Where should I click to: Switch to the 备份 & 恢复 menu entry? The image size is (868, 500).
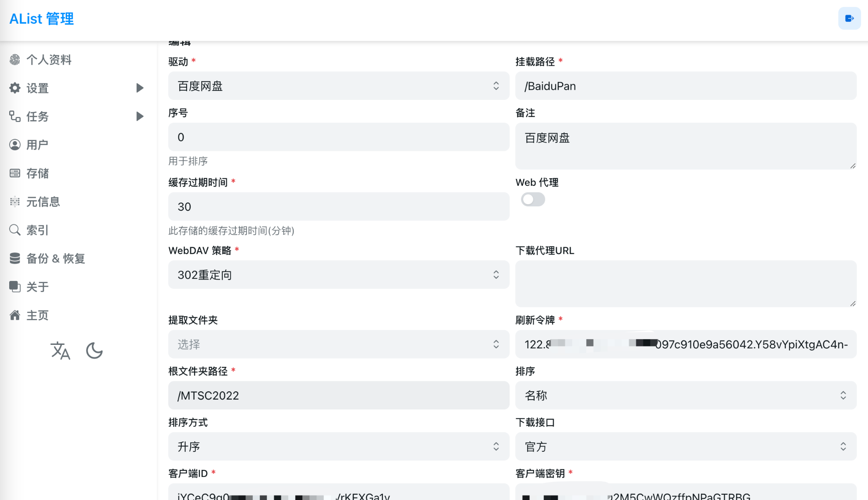(x=56, y=258)
